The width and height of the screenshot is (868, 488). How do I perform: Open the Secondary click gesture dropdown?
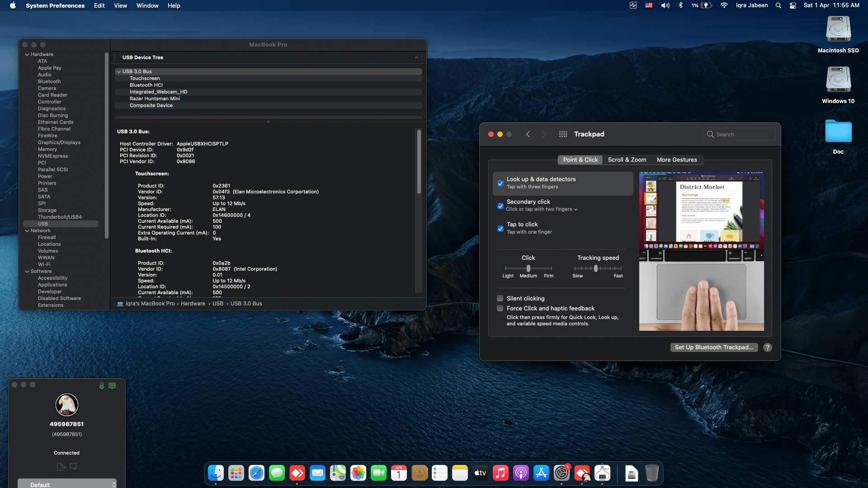point(575,209)
